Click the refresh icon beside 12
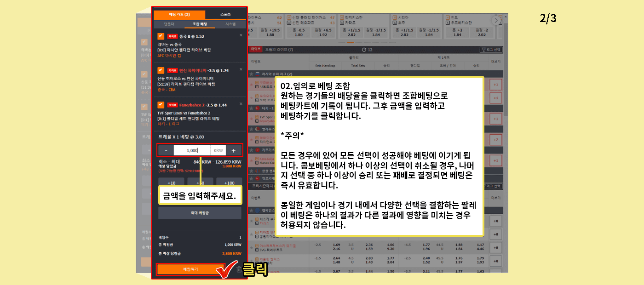Image resolution: width=644 pixels, height=285 pixels. (x=364, y=49)
